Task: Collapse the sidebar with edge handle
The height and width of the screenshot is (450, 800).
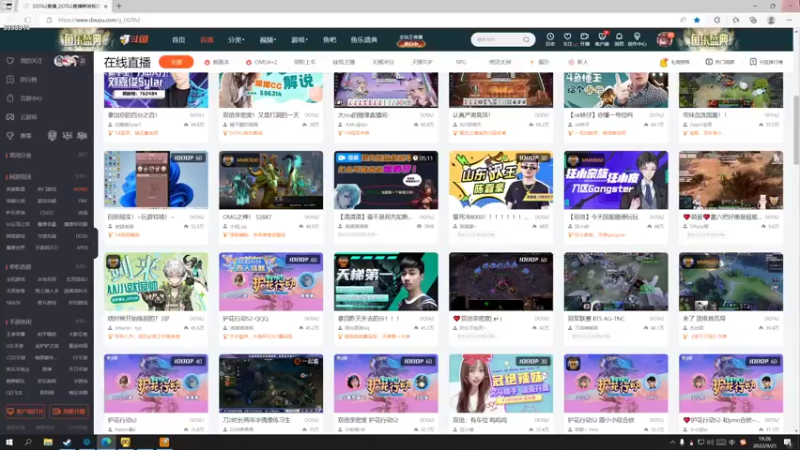Action: click(x=95, y=242)
